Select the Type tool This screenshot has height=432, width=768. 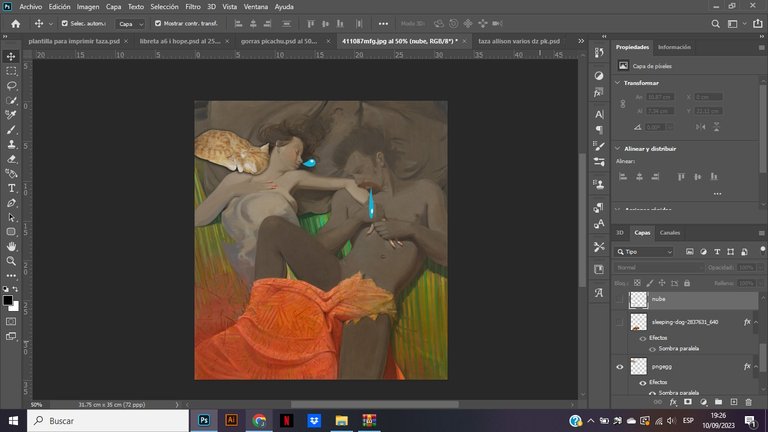[x=11, y=189]
